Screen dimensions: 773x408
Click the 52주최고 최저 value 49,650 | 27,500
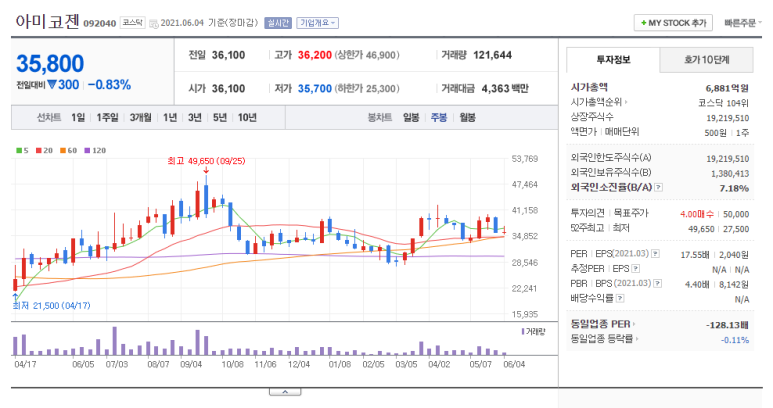pos(718,229)
